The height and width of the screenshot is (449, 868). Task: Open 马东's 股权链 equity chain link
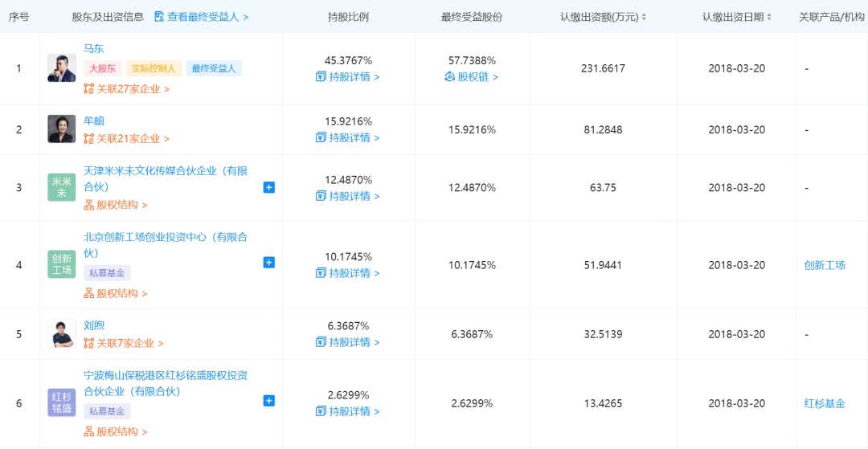pyautogui.click(x=472, y=77)
